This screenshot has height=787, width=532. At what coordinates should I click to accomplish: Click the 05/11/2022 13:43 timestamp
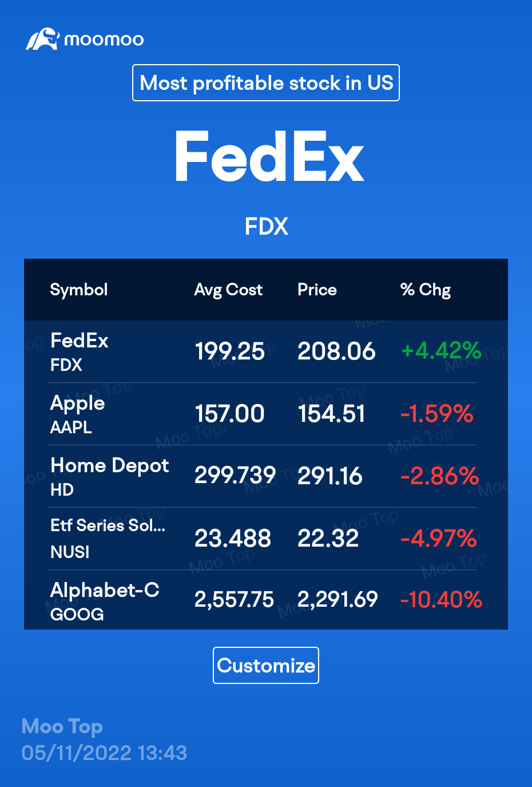pos(104,753)
